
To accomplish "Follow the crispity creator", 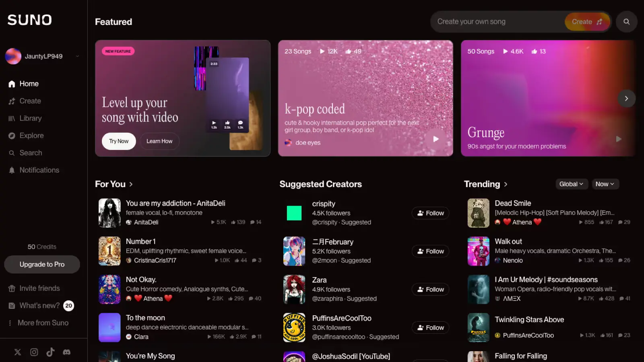I will [430, 213].
